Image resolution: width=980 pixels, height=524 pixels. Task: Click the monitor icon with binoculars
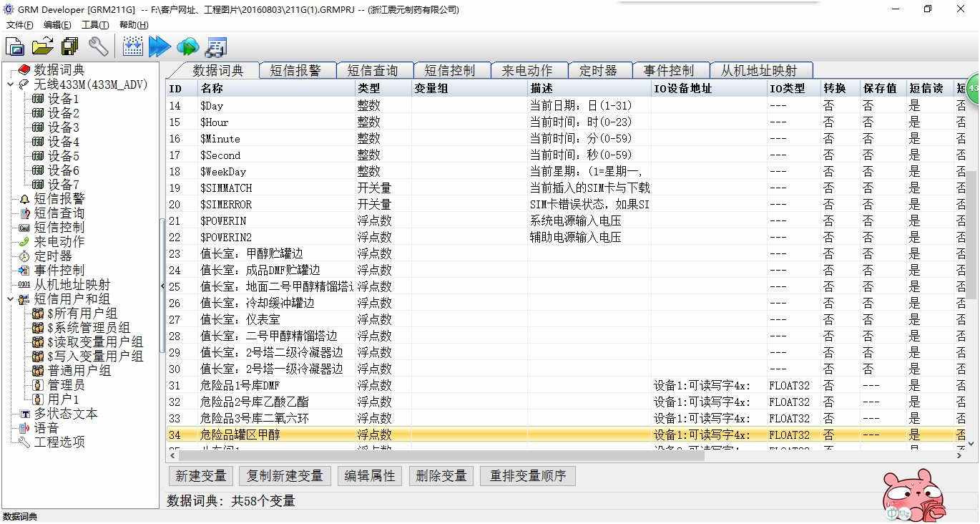pos(215,47)
